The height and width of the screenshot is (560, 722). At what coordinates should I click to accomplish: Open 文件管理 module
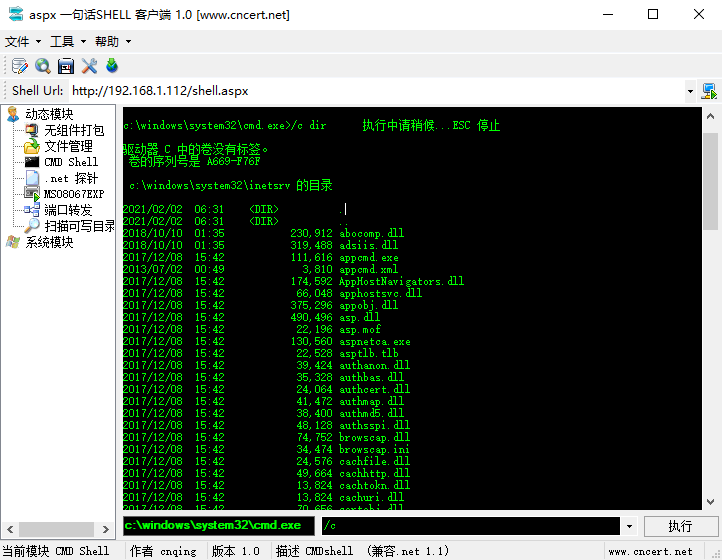pyautogui.click(x=68, y=146)
